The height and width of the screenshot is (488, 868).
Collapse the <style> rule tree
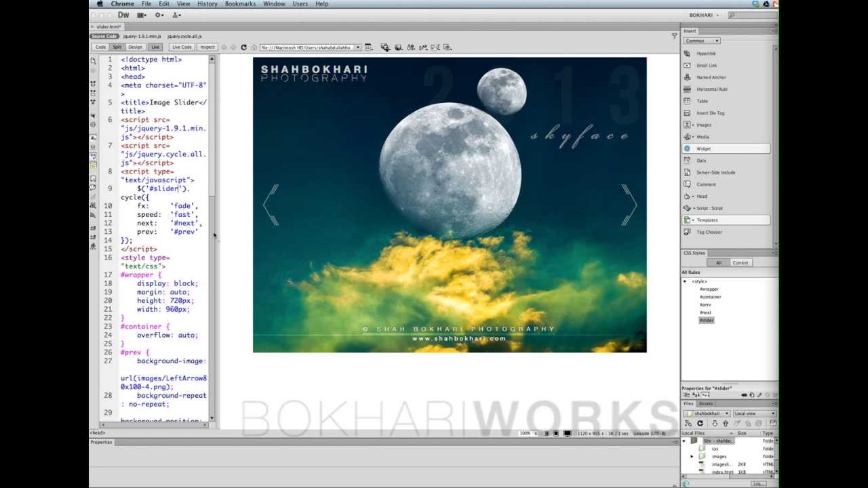coord(685,281)
